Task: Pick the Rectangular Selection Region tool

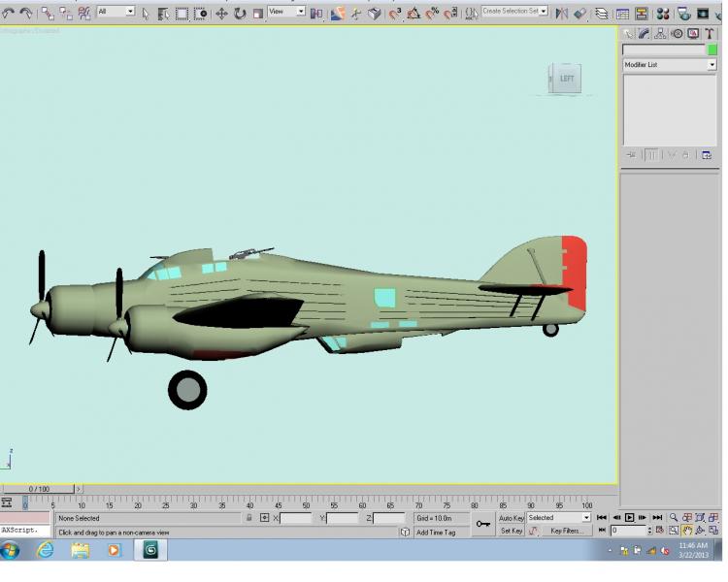Action: pos(182,14)
